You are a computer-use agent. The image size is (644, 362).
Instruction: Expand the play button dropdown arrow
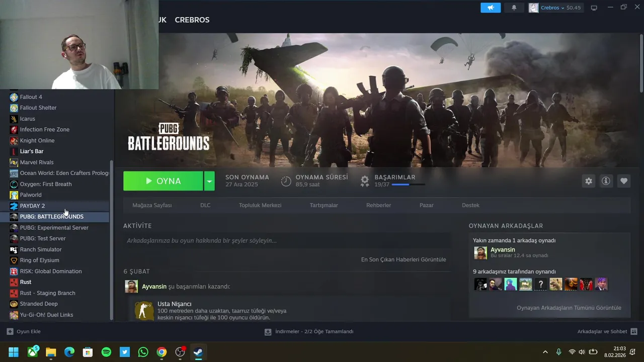[x=209, y=181]
